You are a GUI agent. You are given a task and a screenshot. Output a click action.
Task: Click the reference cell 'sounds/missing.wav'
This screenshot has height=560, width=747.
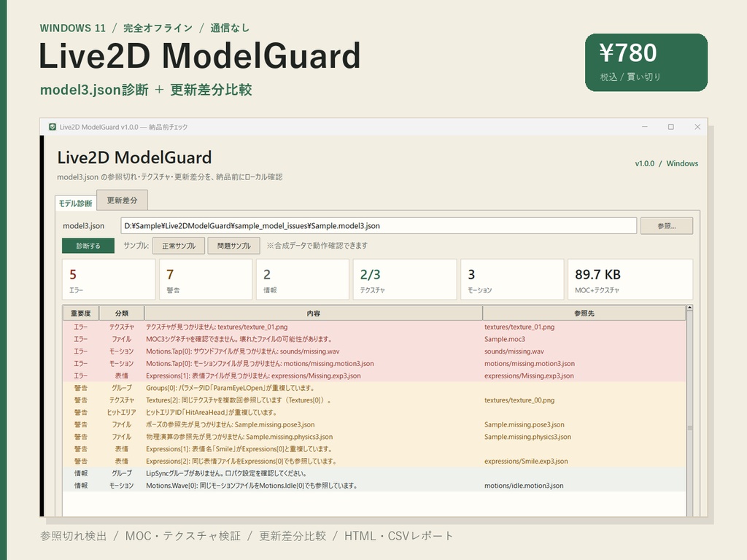(x=514, y=351)
